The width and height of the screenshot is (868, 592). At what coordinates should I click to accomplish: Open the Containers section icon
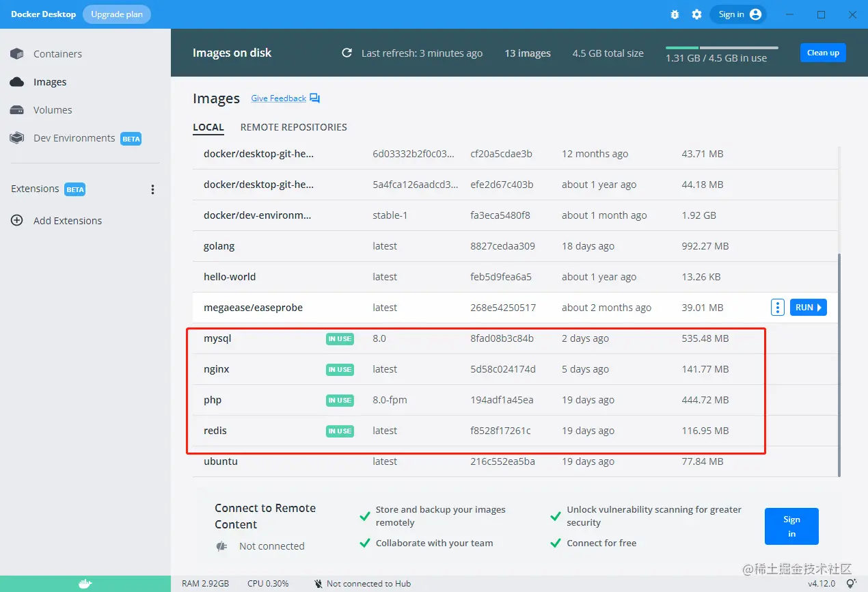pos(17,54)
